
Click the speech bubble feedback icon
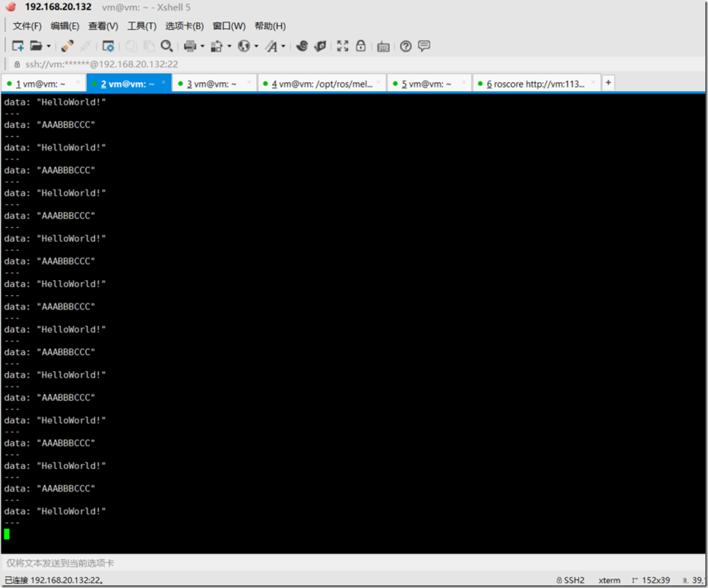(x=424, y=46)
